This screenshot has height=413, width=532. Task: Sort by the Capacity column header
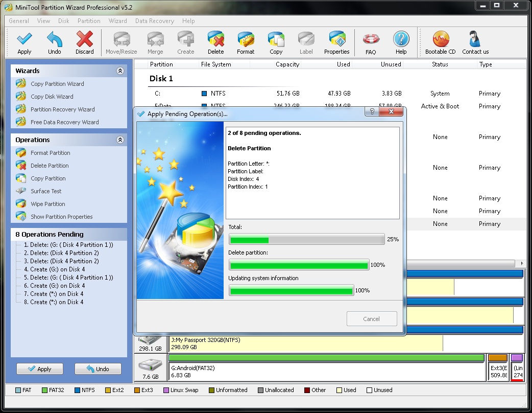coord(287,64)
